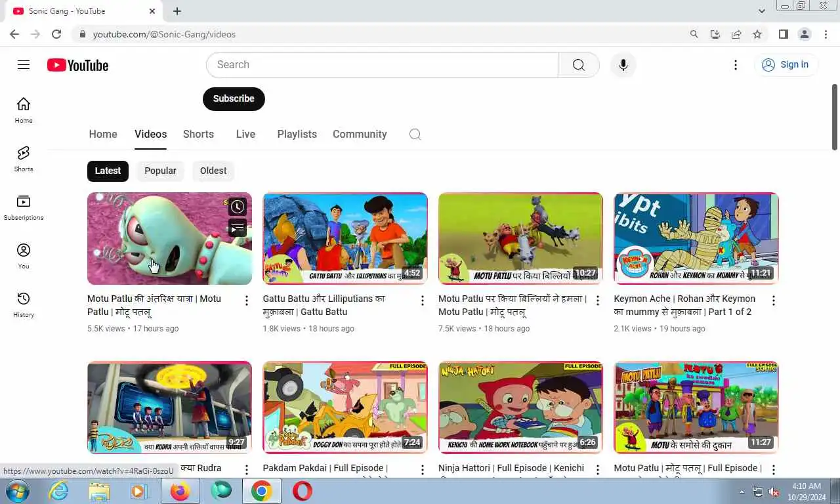Screen dimensions: 840x504
Task: Open the Rudra 9:27 video thumbnail
Action: pyautogui.click(x=169, y=408)
